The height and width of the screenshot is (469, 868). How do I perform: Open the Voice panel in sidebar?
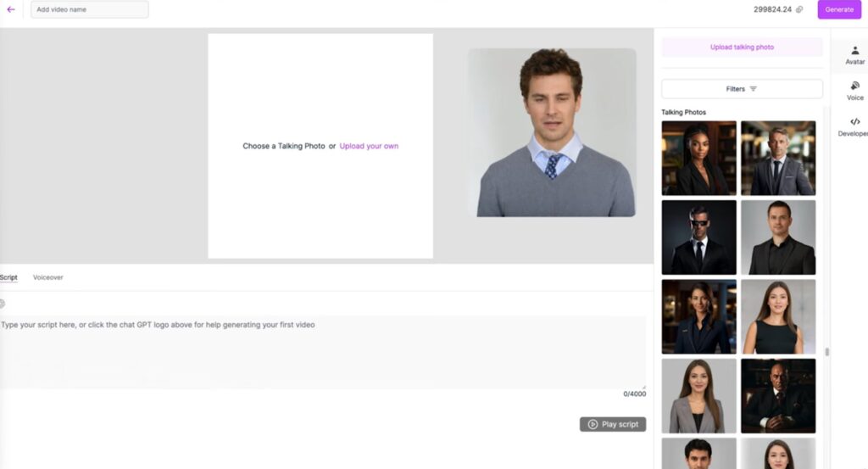pyautogui.click(x=854, y=91)
